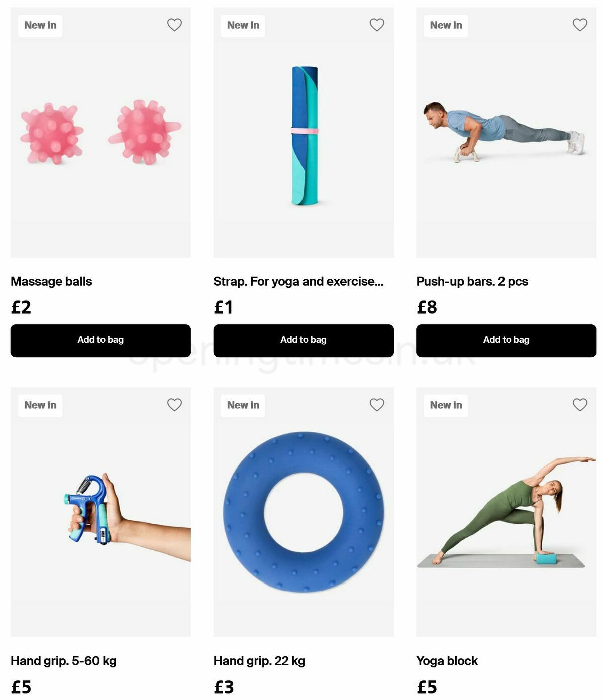Add Massage balls to bag

pos(100,340)
